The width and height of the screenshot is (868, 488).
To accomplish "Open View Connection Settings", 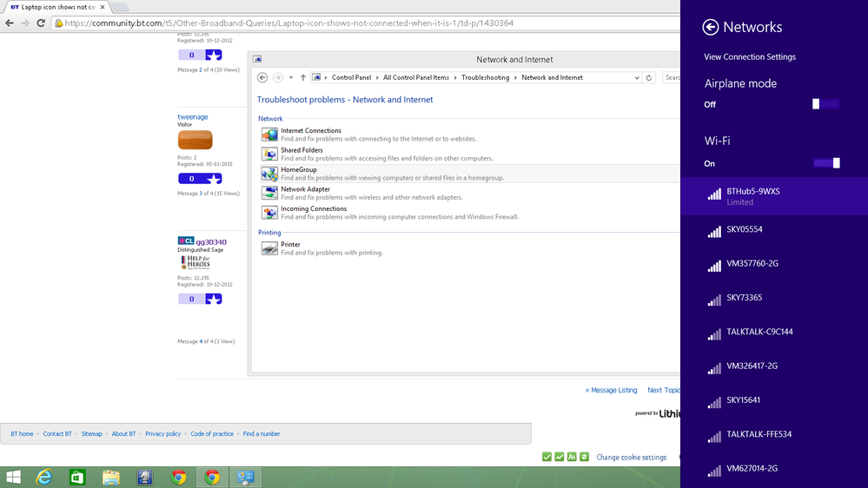I will pyautogui.click(x=750, y=57).
